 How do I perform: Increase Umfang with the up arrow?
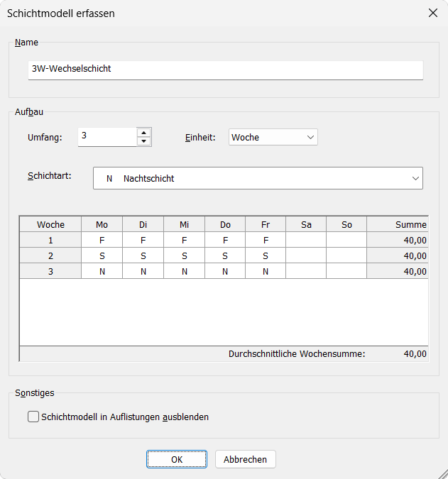click(x=143, y=133)
